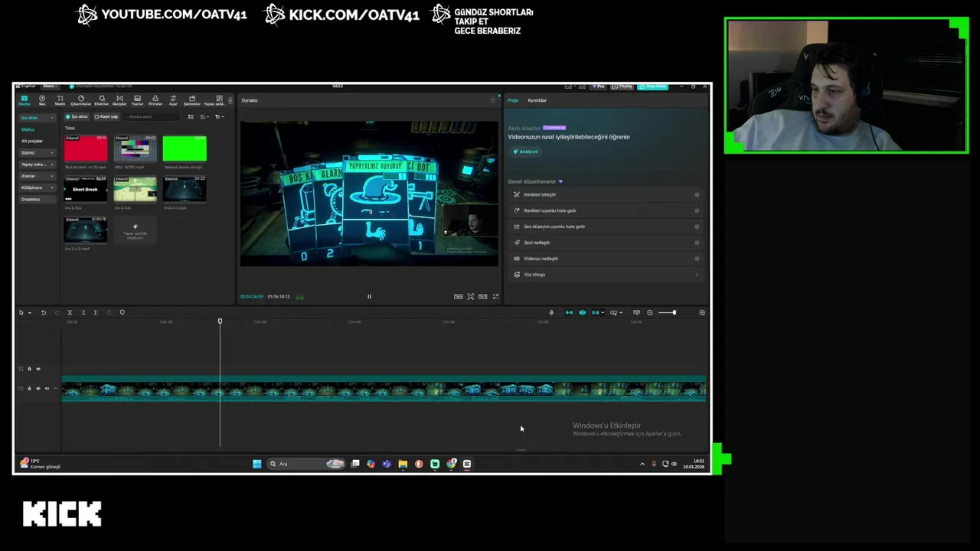Screen dimensions: 980x551
Task: Toggle eye visibility on upper timeline track
Action: (x=38, y=369)
